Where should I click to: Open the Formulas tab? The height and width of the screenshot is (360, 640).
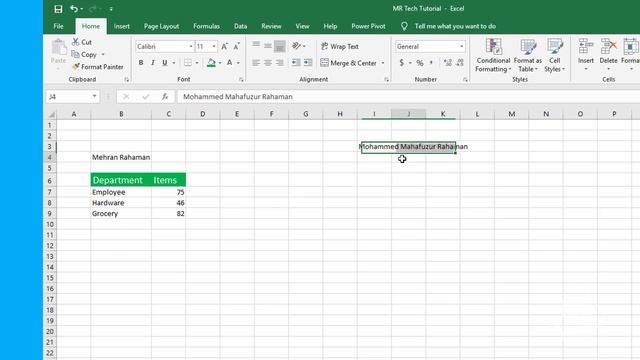click(206, 26)
